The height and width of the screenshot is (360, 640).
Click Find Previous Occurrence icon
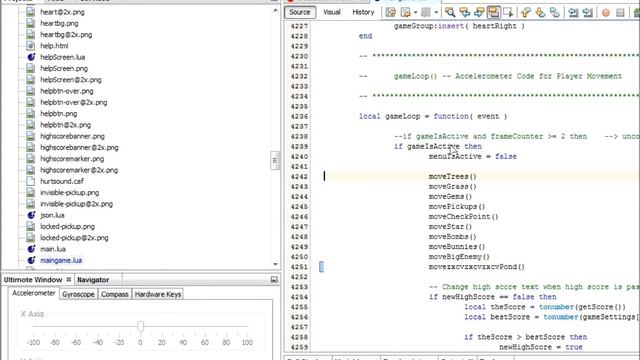(x=464, y=12)
